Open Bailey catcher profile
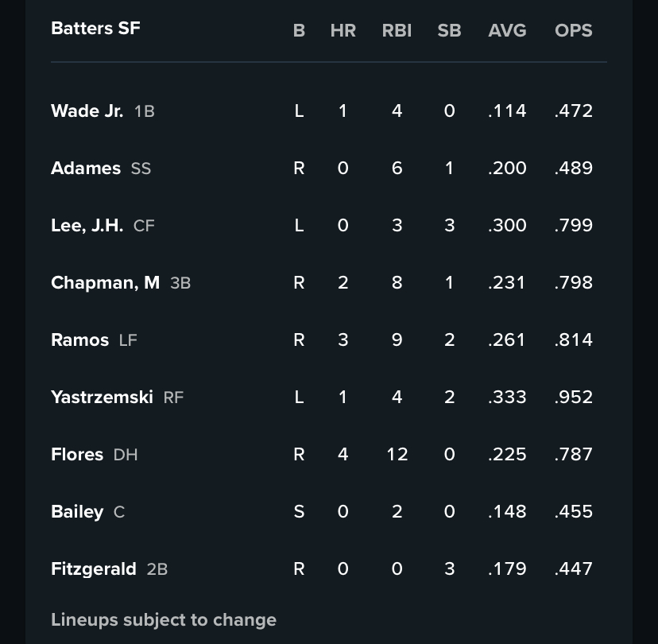The width and height of the screenshot is (658, 644). 77,511
